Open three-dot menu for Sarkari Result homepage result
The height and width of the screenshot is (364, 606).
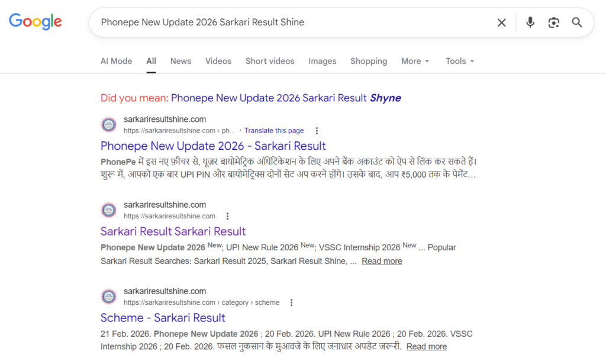228,216
